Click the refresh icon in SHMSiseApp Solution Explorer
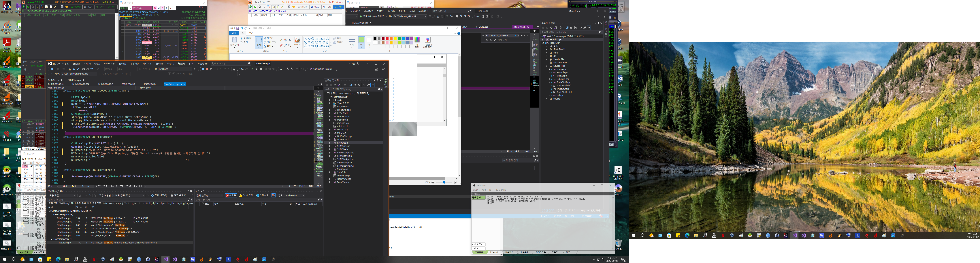The image size is (980, 263). click(351, 85)
